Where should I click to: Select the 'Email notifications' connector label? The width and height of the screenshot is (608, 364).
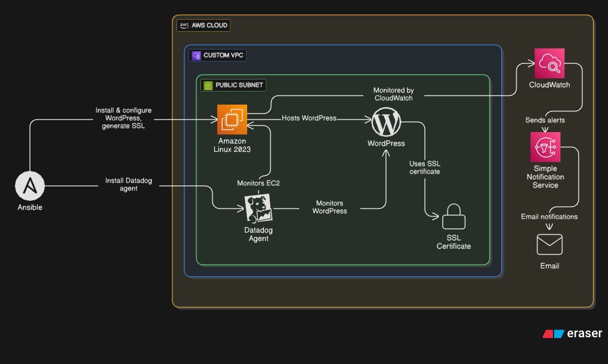pos(549,216)
